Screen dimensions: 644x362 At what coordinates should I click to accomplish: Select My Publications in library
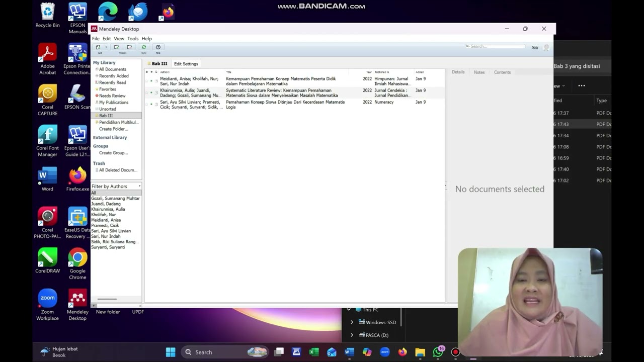click(113, 103)
